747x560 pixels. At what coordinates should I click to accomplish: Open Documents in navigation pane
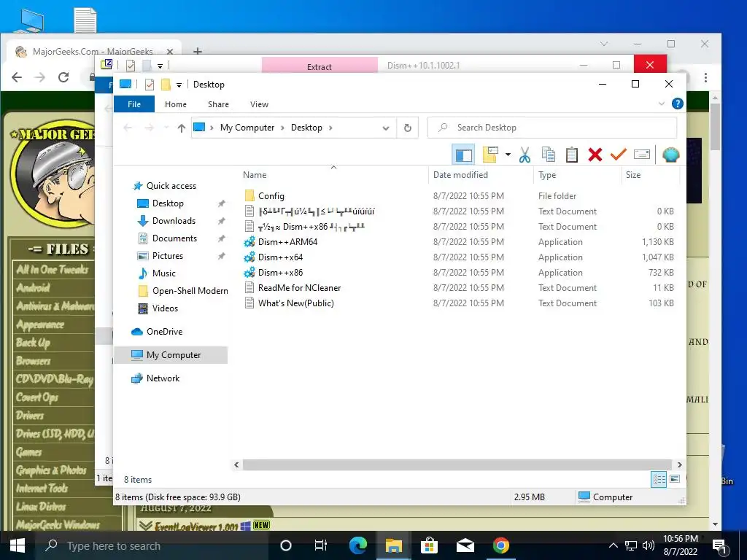[174, 238]
